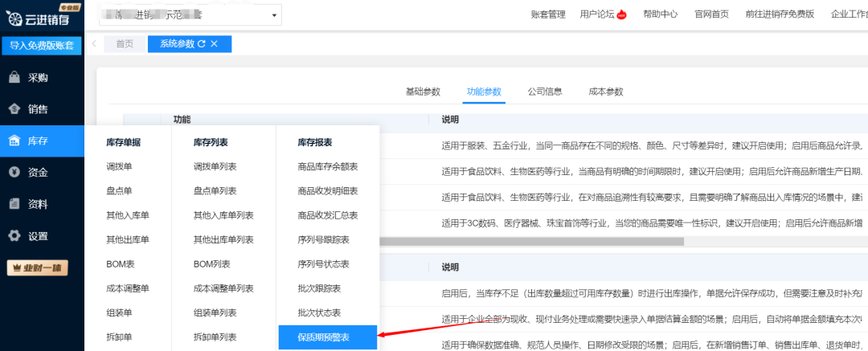
Task: Click the 库存 warehouse icon
Action: click(x=15, y=141)
